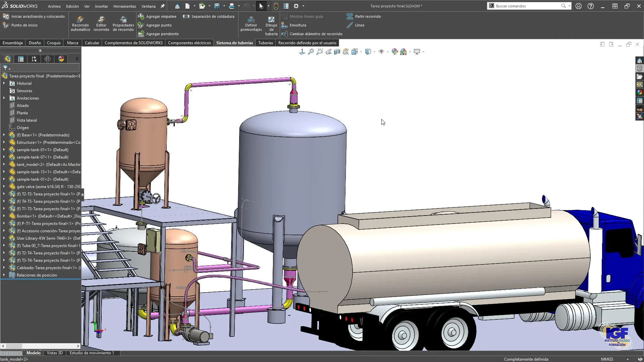
Task: Expand the Anotaciones tree node
Action: [4, 98]
